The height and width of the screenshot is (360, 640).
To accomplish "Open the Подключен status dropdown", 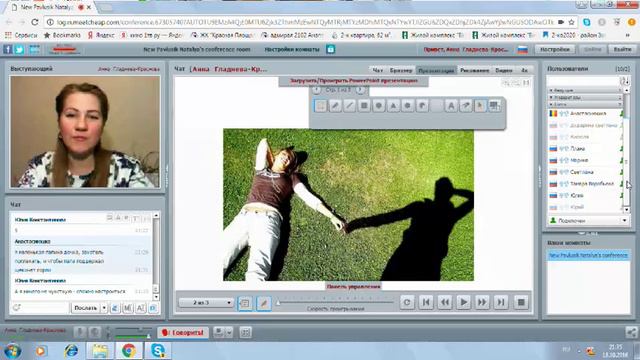I will (x=587, y=220).
